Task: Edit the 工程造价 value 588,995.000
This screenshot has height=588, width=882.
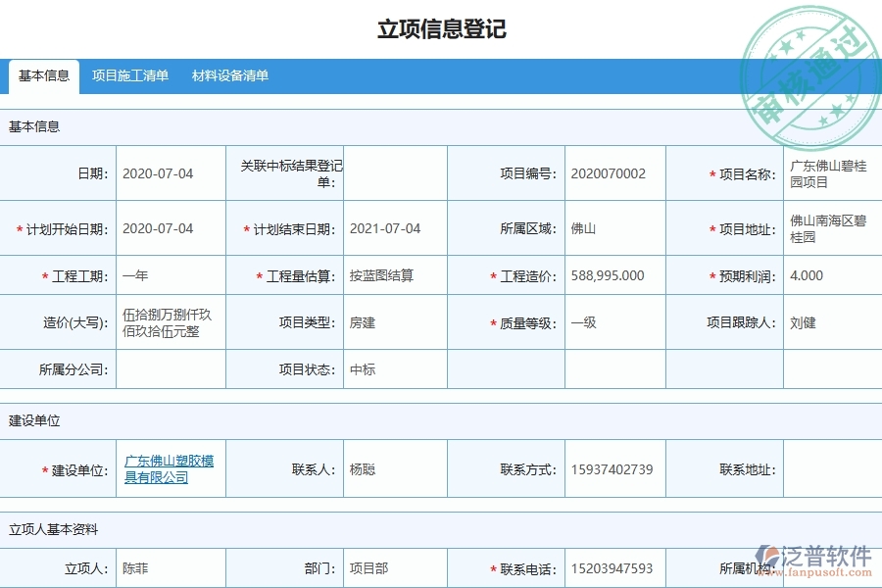Action: tap(614, 275)
